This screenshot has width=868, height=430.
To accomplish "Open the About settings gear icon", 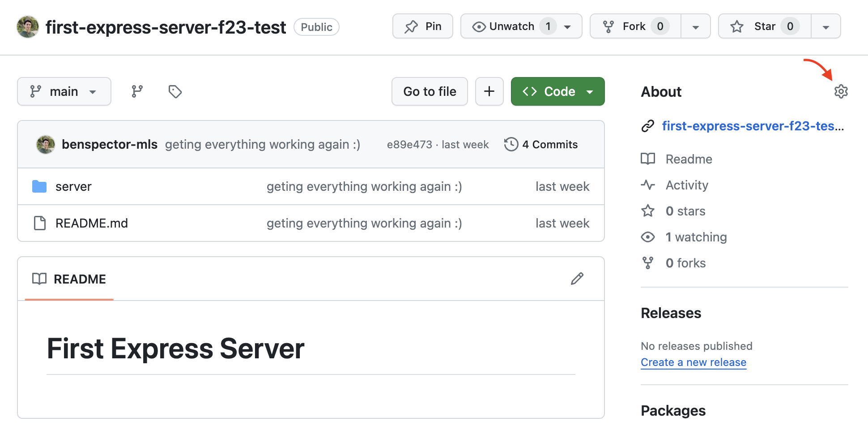I will coord(841,91).
